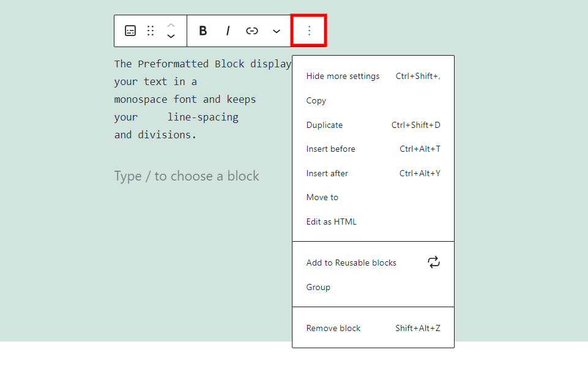Choose Hide more settings
The image size is (588, 369).
point(343,76)
